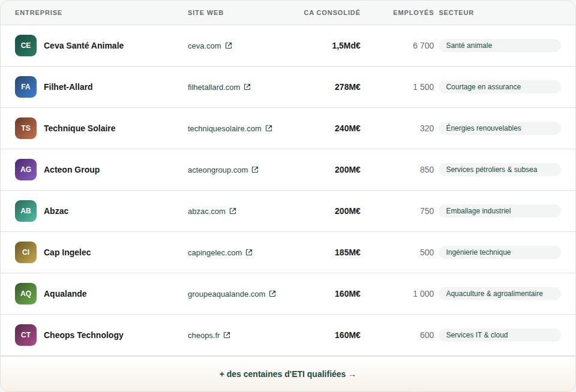Click external link icon beside cheops.fr
Viewport: 576px width, 392px height.
(227, 335)
